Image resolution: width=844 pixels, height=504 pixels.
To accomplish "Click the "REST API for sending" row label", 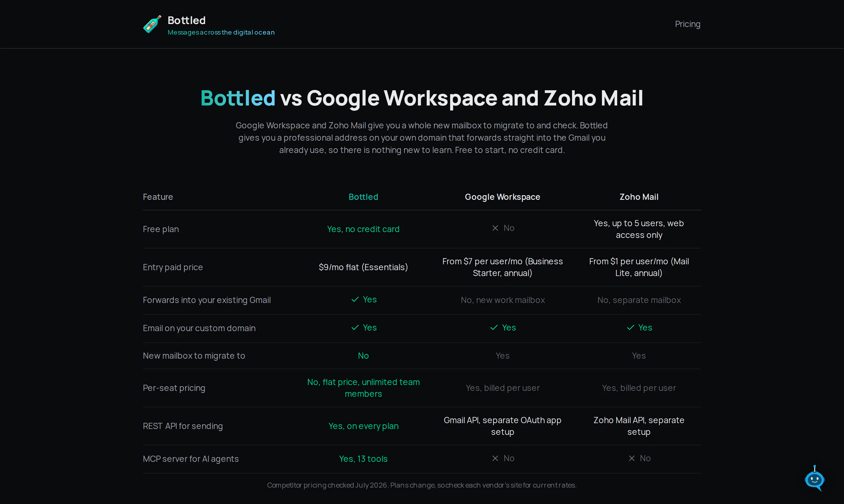I will (183, 426).
